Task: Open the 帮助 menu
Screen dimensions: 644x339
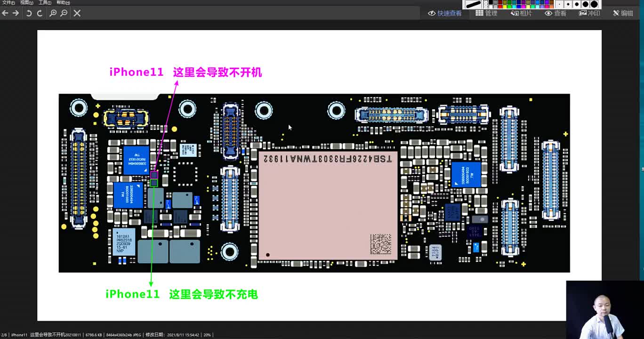Action: (63, 2)
